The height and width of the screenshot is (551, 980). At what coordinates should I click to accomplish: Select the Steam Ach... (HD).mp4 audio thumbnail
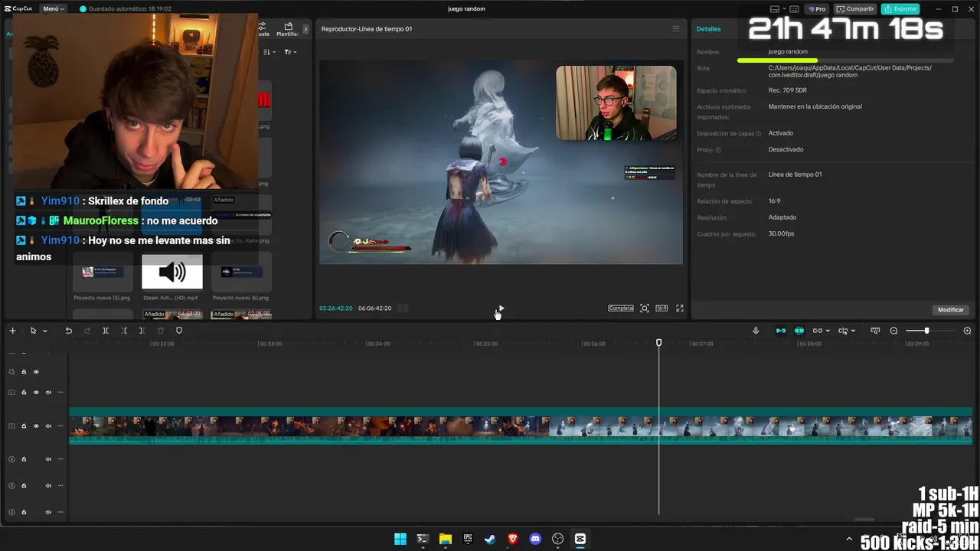(172, 272)
